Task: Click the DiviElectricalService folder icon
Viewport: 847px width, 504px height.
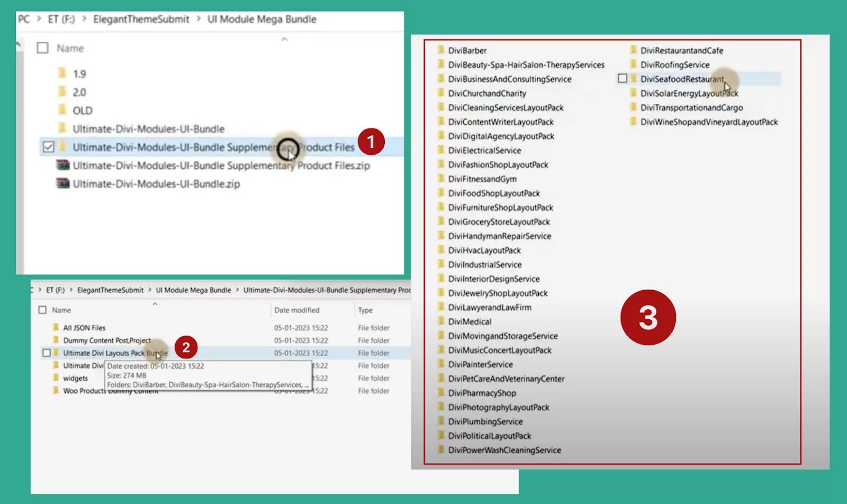Action: click(441, 150)
